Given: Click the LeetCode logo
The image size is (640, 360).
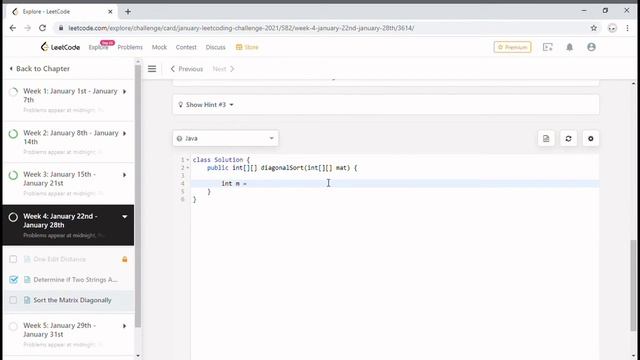Looking at the screenshot, I should [x=60, y=47].
